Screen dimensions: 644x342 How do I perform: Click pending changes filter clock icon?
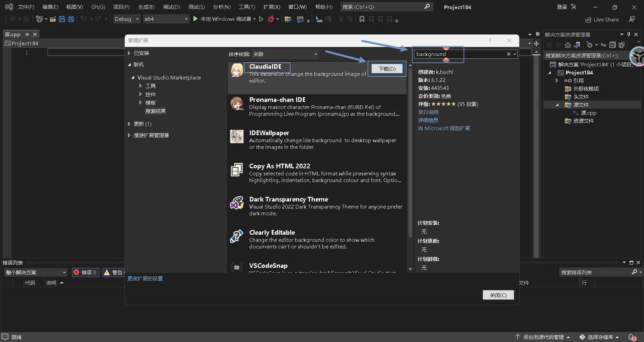point(590,45)
